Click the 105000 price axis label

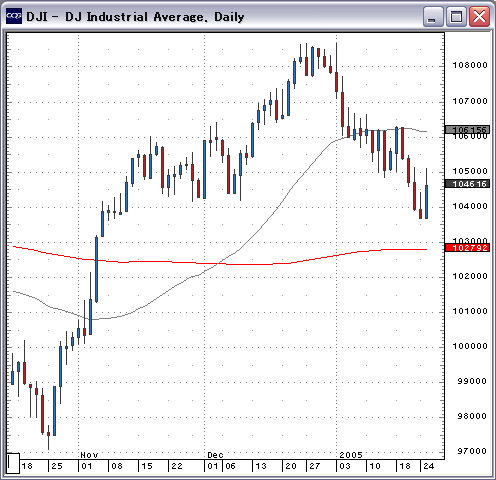(x=470, y=171)
